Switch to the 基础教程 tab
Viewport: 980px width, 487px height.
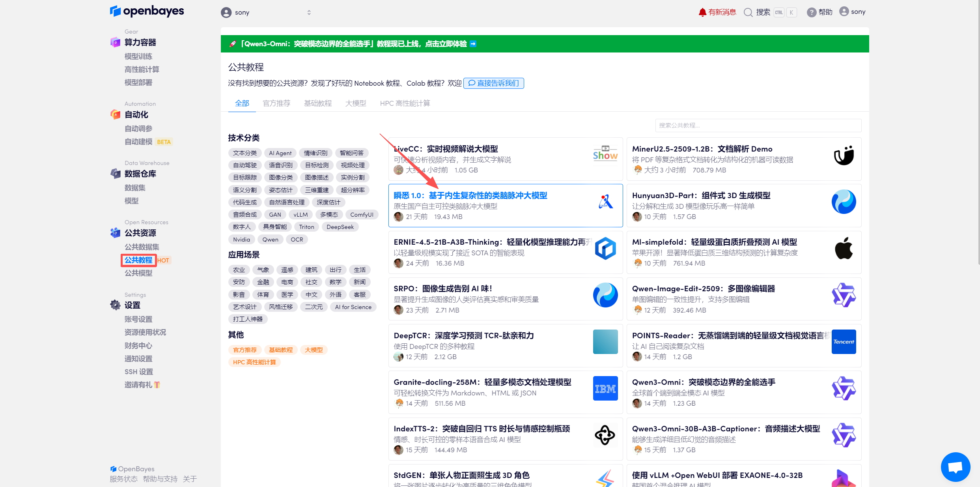tap(318, 103)
